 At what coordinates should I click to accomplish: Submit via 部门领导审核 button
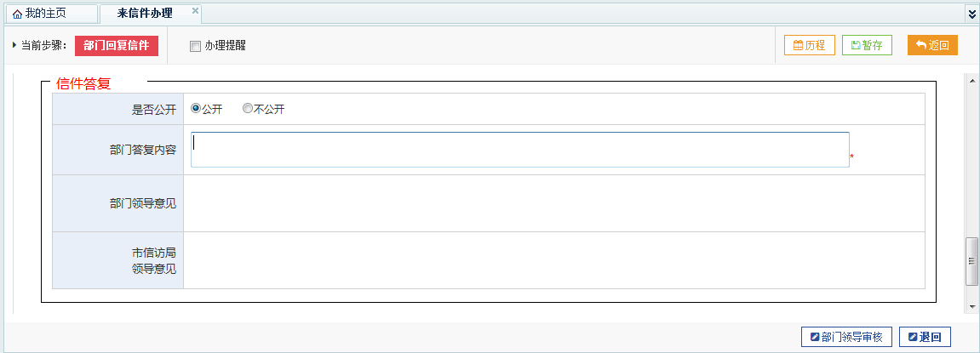846,337
